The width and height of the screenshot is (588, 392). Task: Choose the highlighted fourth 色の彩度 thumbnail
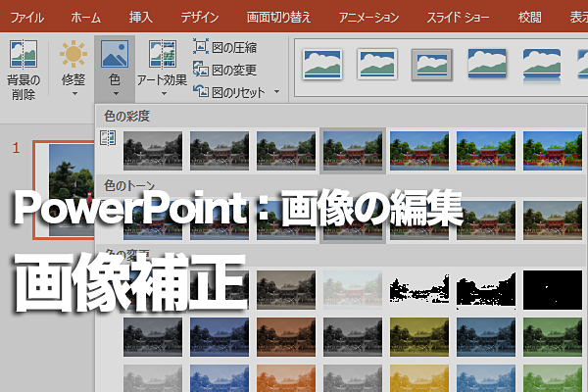pyautogui.click(x=353, y=151)
